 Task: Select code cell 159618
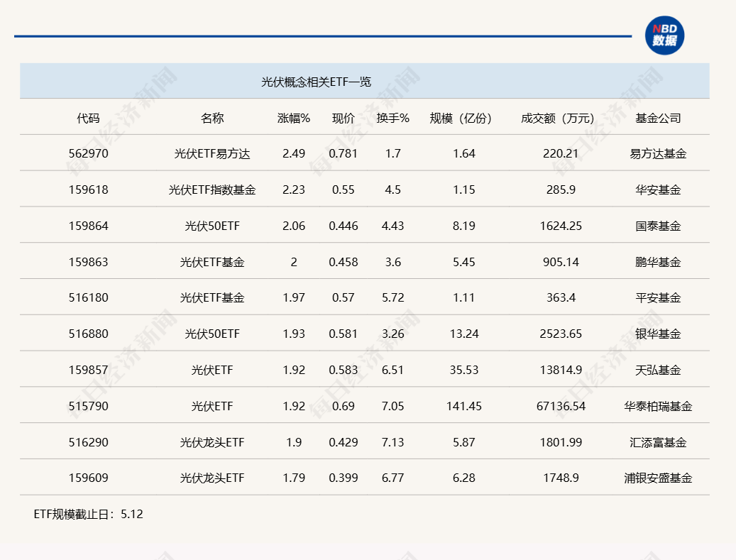pyautogui.click(x=88, y=190)
